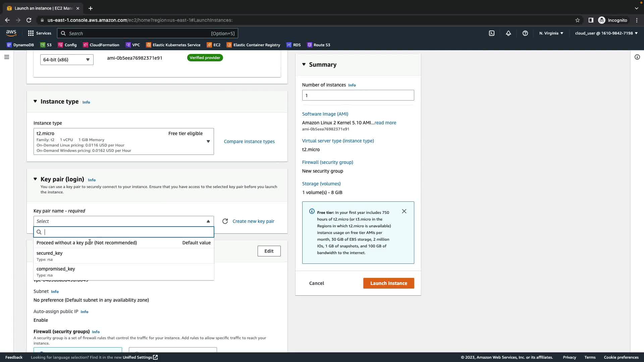Screen dimensions: 644x362
Task: Click Create new key pair link
Action: (253, 221)
